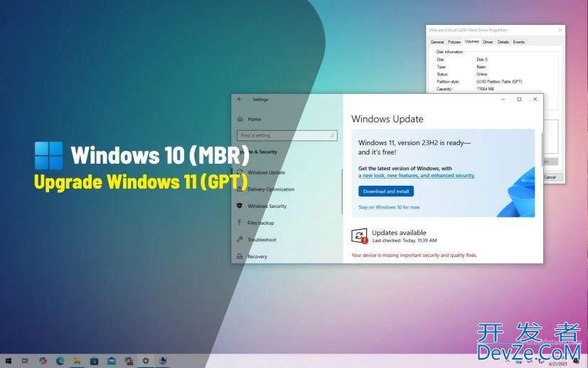Click the 'Online' status value
The width and height of the screenshot is (588, 368).
coord(481,74)
